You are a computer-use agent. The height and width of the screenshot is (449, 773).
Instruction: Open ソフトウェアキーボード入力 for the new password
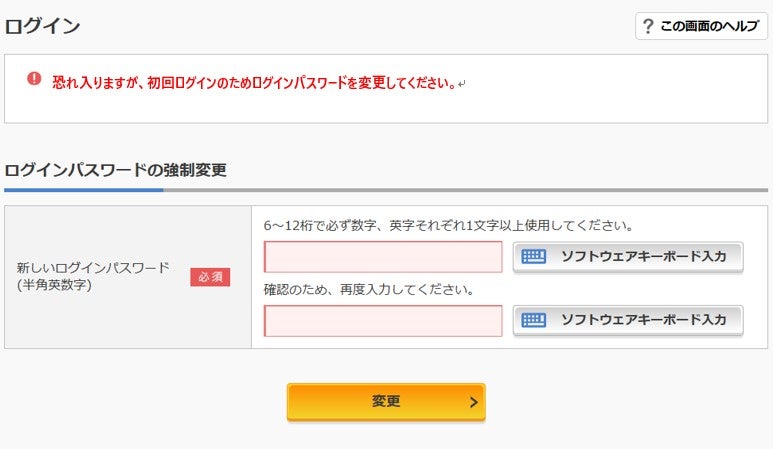[628, 257]
